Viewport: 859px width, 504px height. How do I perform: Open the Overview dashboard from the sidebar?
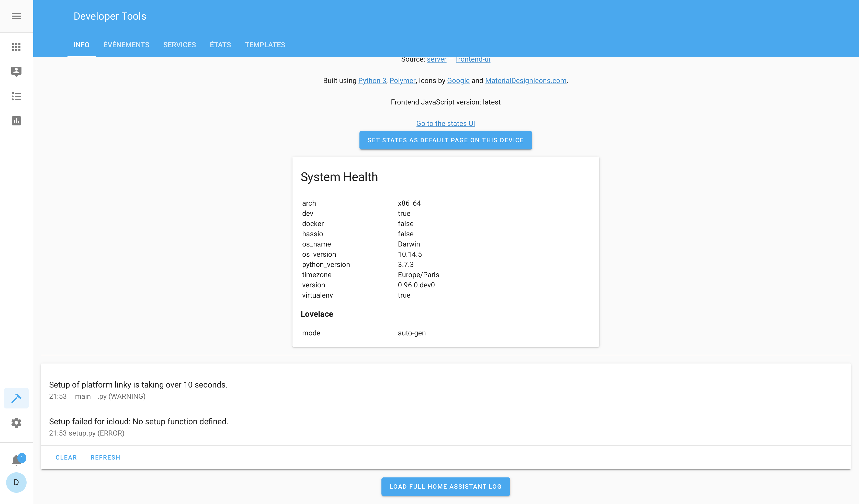click(x=16, y=47)
